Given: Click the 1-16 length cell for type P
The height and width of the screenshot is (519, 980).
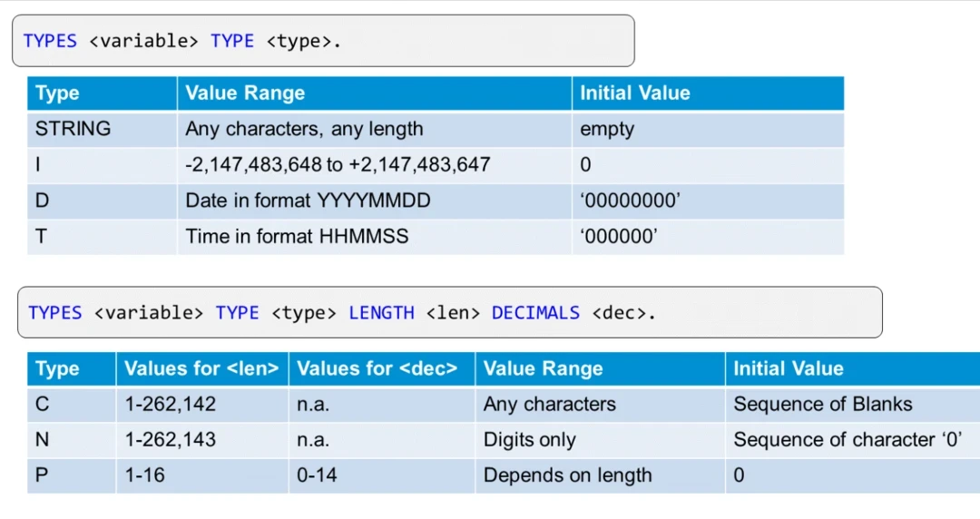Looking at the screenshot, I should [x=145, y=475].
